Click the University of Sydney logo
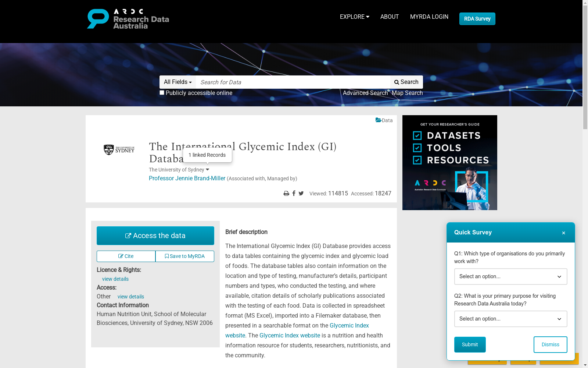Screen dimensions: 588x368 coord(119,149)
